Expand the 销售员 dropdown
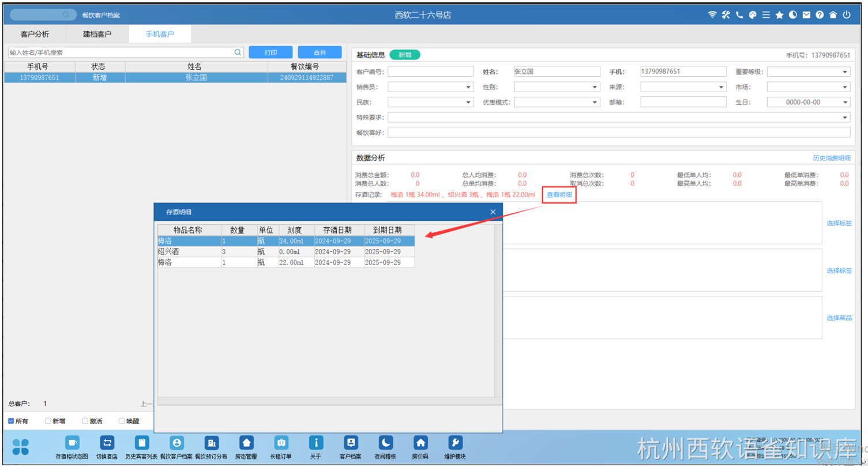 coord(431,87)
